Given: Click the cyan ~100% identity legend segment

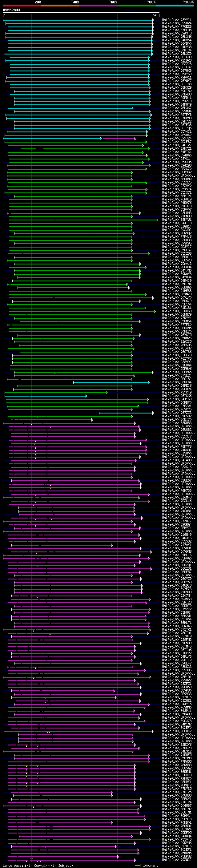Looking at the screenshot, I should tap(175, 6).
